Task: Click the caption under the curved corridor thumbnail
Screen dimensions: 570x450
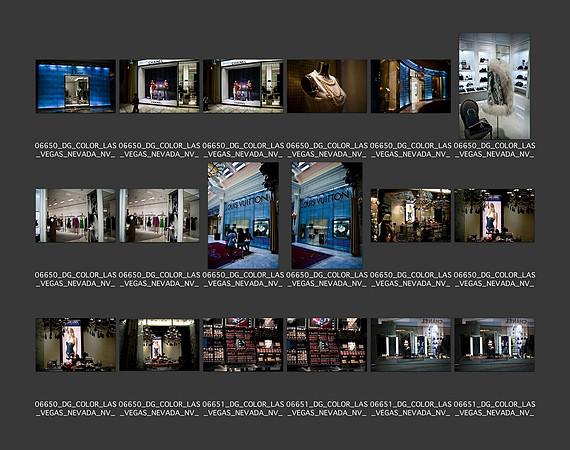Action: point(411,150)
